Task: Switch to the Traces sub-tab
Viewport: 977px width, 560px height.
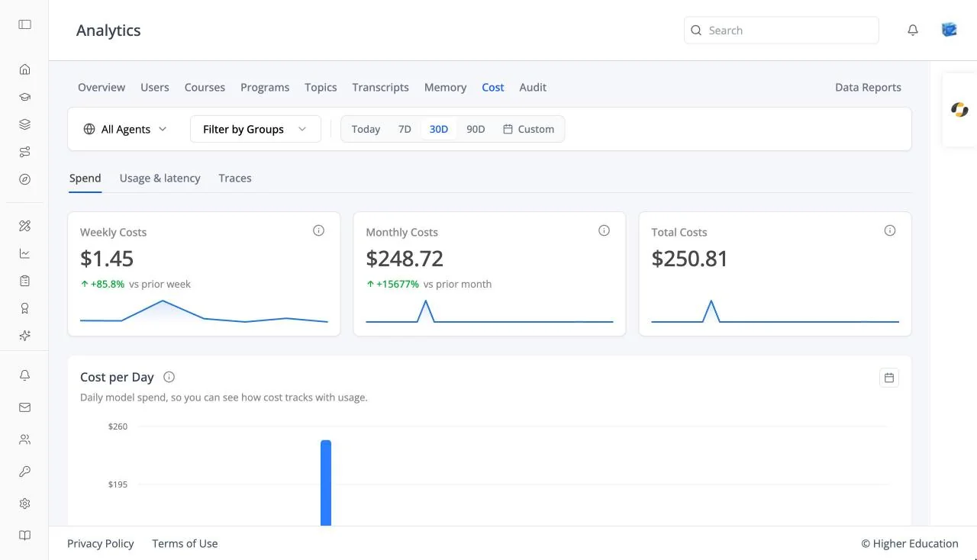Action: 235,178
